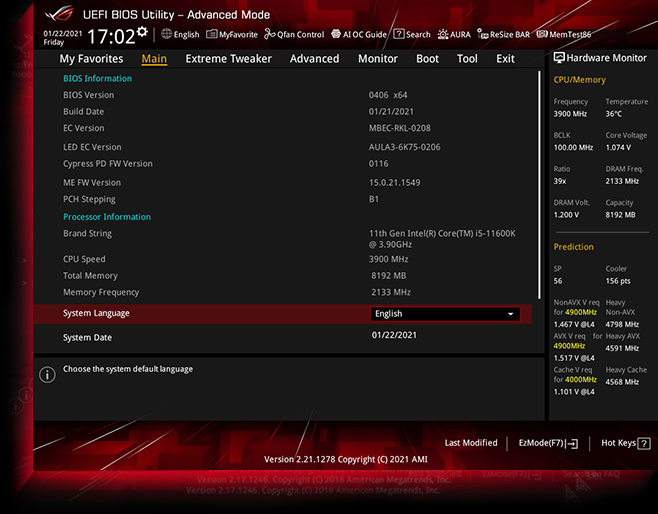This screenshot has width=658, height=514.
Task: Click the Hot Keys question mark icon
Action: (x=644, y=444)
